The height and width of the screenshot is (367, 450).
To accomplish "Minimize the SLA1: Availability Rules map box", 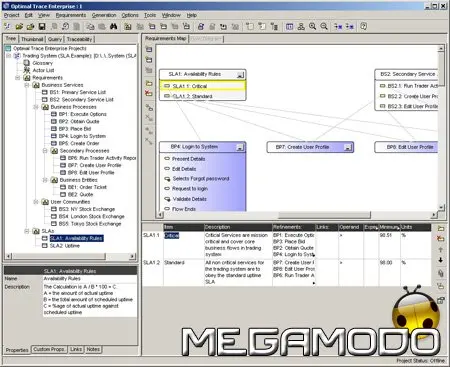I will [x=240, y=75].
